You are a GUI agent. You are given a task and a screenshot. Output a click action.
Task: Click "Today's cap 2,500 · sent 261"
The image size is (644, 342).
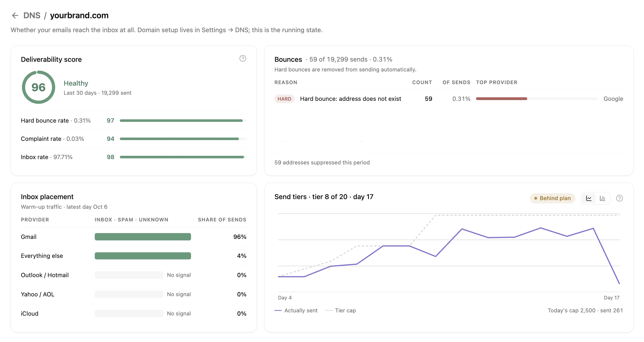(x=585, y=310)
